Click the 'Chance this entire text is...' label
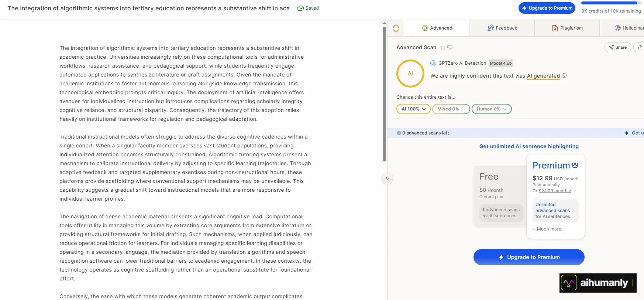This screenshot has width=644, height=300. pyautogui.click(x=426, y=97)
